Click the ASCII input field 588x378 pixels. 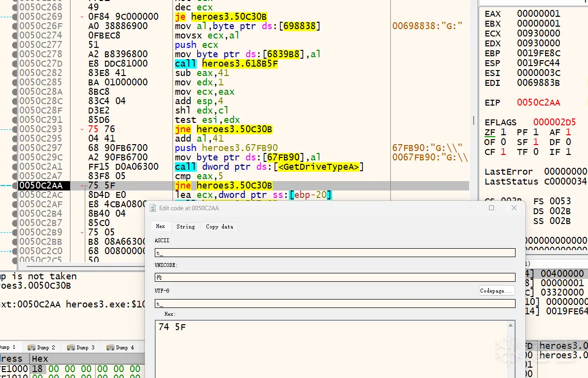tap(335, 253)
